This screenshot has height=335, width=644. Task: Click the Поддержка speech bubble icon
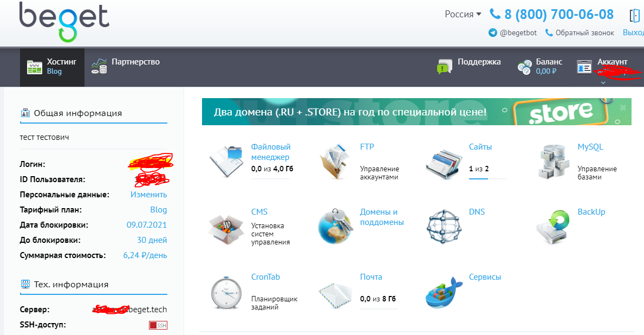click(445, 66)
